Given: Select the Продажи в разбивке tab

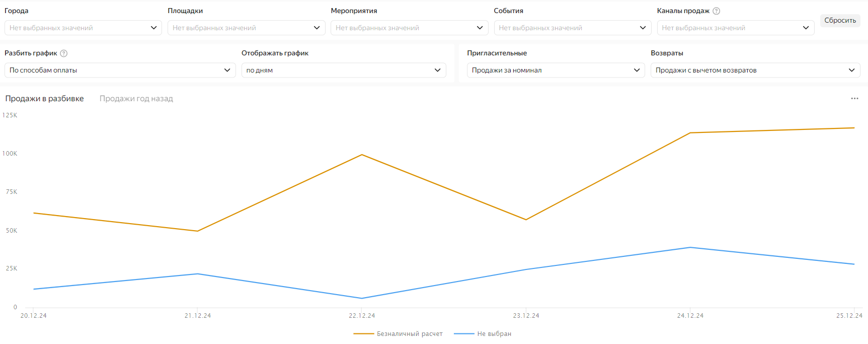Looking at the screenshot, I should pyautogui.click(x=44, y=99).
